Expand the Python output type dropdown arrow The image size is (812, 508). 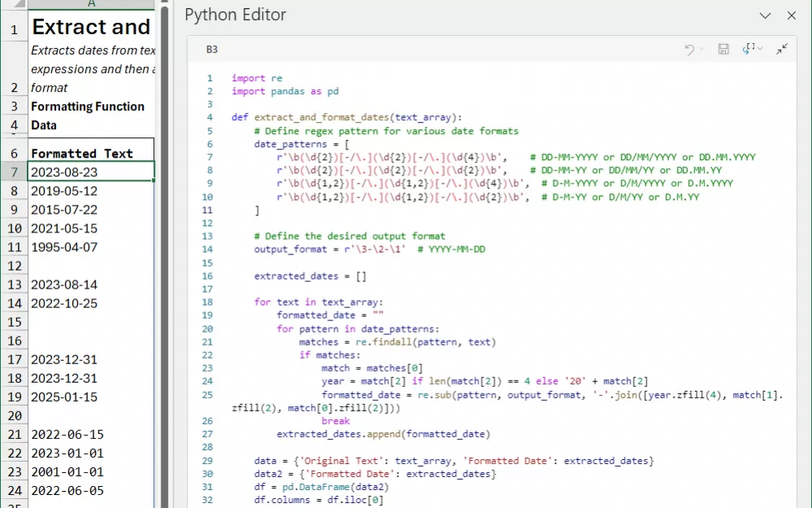(x=760, y=48)
